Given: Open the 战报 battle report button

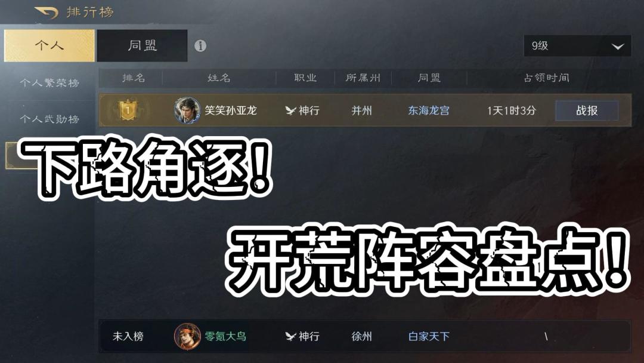Looking at the screenshot, I should (587, 110).
